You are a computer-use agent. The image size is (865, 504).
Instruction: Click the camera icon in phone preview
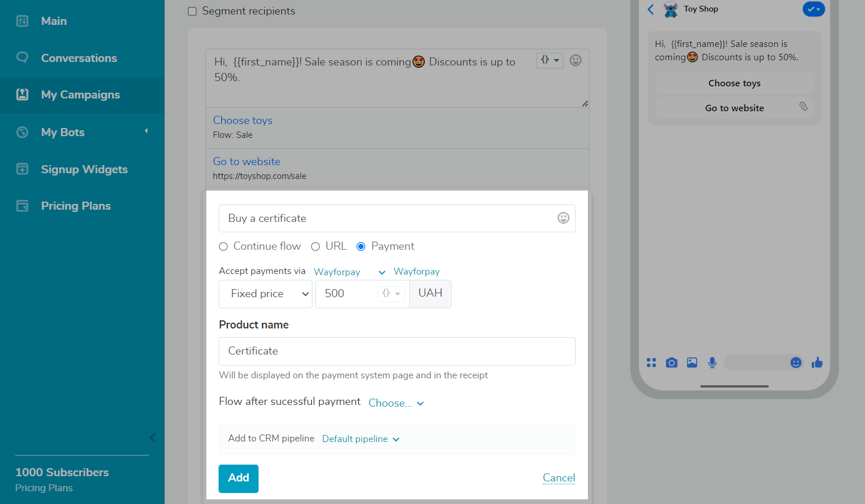point(671,363)
